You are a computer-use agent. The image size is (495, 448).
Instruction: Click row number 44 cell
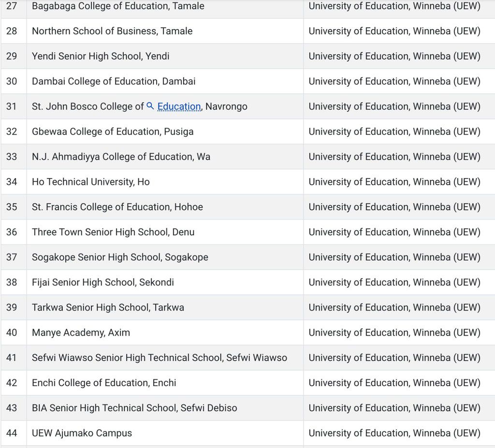(x=12, y=433)
